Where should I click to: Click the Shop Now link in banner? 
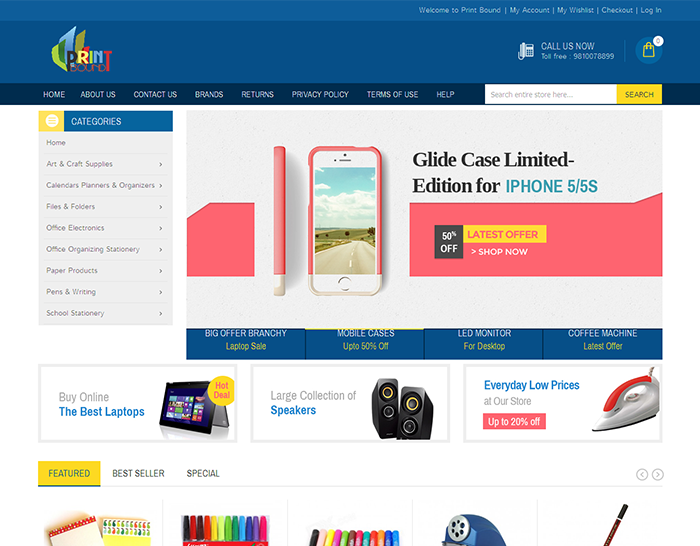click(x=500, y=252)
